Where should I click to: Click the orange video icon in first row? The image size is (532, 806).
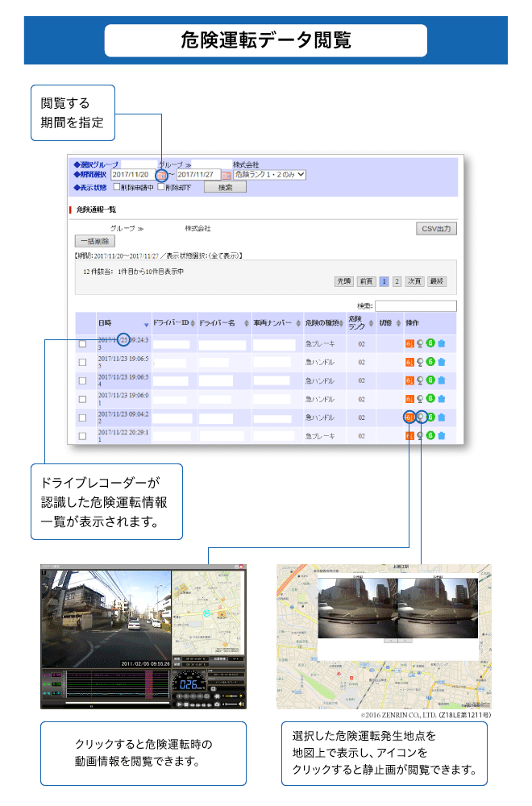pyautogui.click(x=409, y=343)
